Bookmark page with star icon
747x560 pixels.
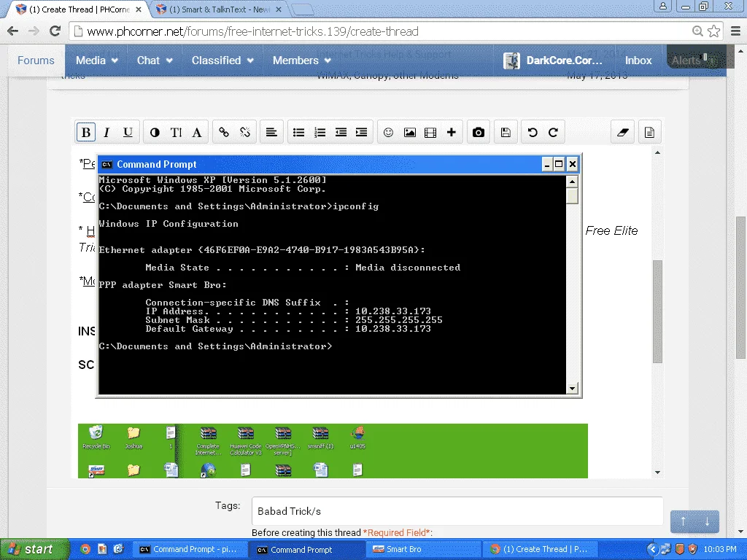coord(713,31)
